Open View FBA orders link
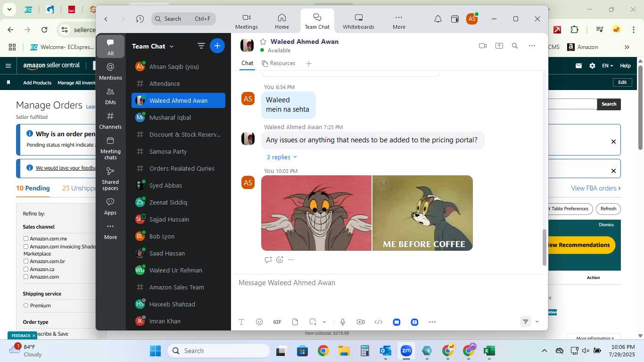The width and height of the screenshot is (644, 362). 595,188
